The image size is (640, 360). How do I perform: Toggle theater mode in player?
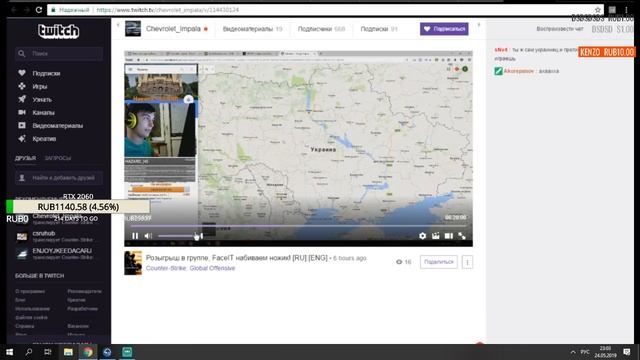click(x=449, y=236)
